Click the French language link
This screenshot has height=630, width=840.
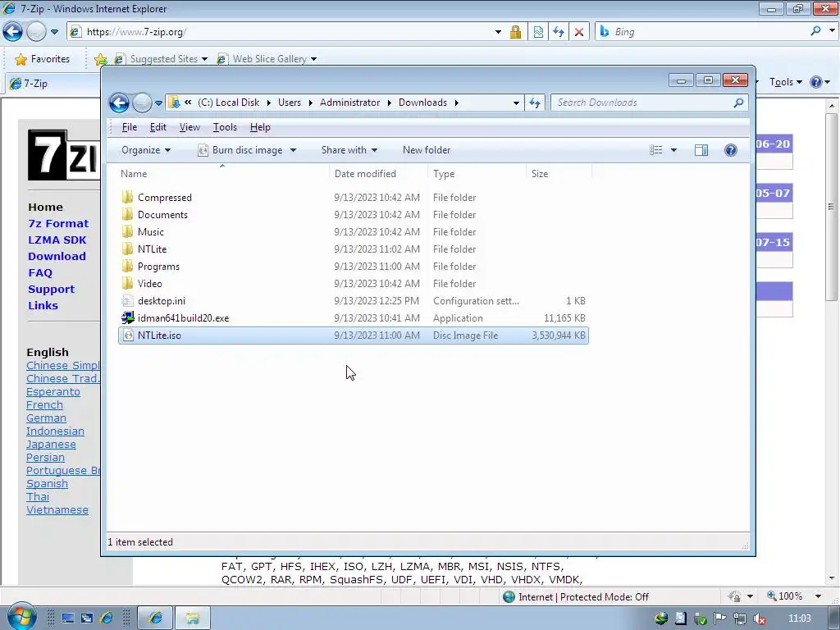[x=44, y=405]
